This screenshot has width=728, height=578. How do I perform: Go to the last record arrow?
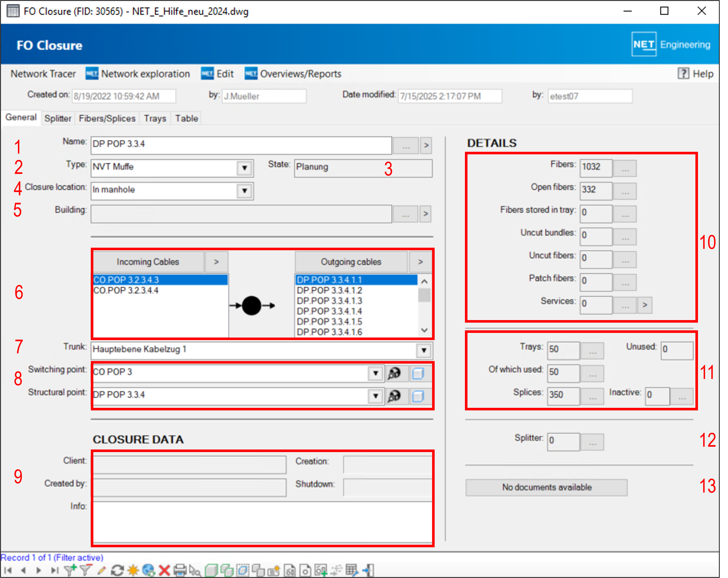(54, 570)
